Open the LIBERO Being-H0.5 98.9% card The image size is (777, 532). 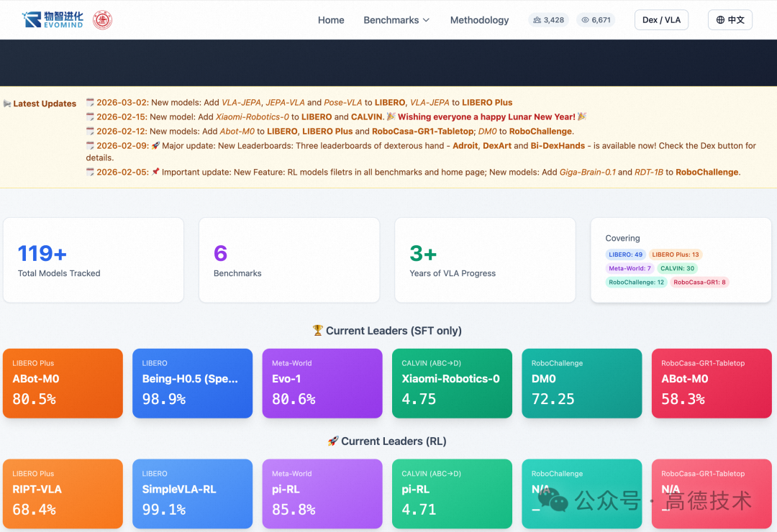coord(193,383)
